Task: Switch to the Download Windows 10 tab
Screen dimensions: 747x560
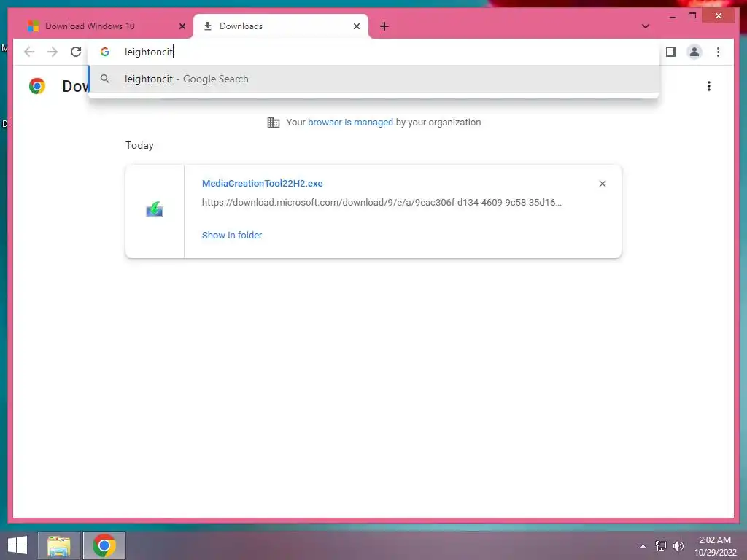Action: [x=104, y=26]
